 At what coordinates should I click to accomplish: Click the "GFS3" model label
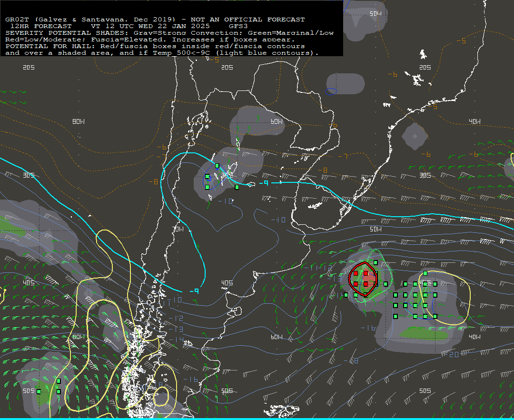coord(238,26)
